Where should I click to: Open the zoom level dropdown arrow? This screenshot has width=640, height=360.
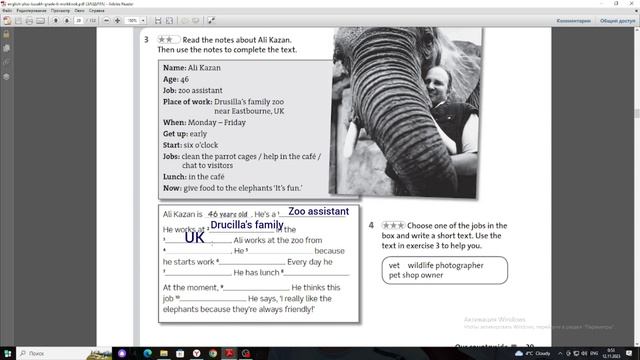143,20
